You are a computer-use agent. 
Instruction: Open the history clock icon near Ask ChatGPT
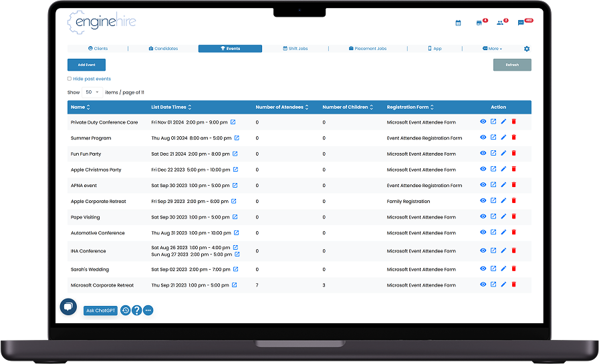[125, 311]
